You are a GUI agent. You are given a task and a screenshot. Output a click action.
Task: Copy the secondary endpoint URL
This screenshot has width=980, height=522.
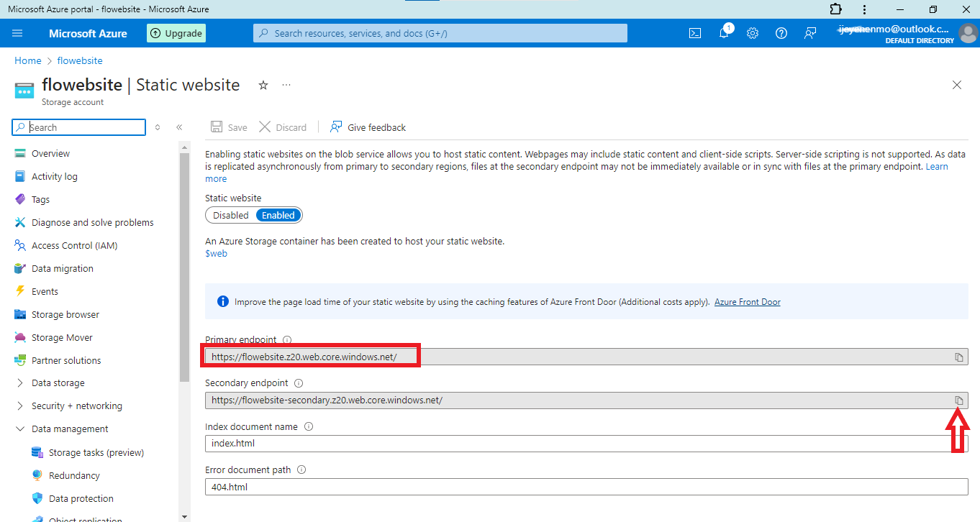point(958,400)
